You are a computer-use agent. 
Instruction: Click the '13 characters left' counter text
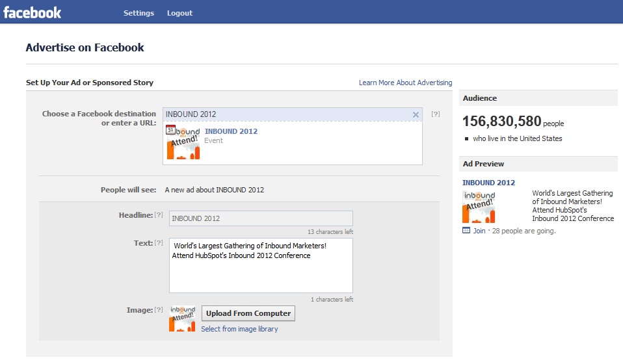tap(330, 232)
